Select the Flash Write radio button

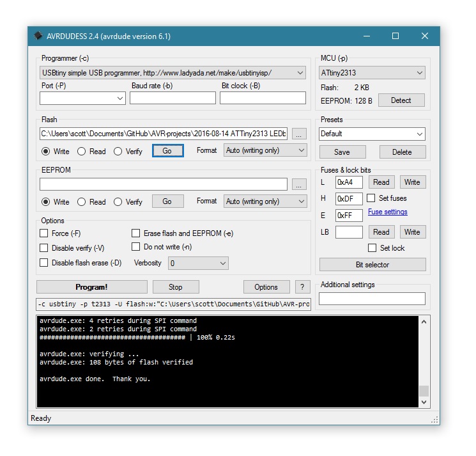[x=46, y=152]
